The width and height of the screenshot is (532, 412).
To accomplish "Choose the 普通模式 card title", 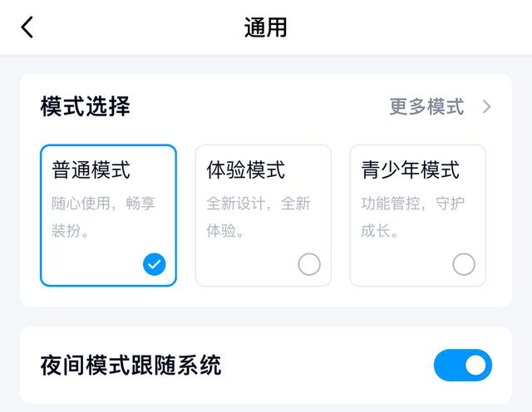I will (91, 170).
